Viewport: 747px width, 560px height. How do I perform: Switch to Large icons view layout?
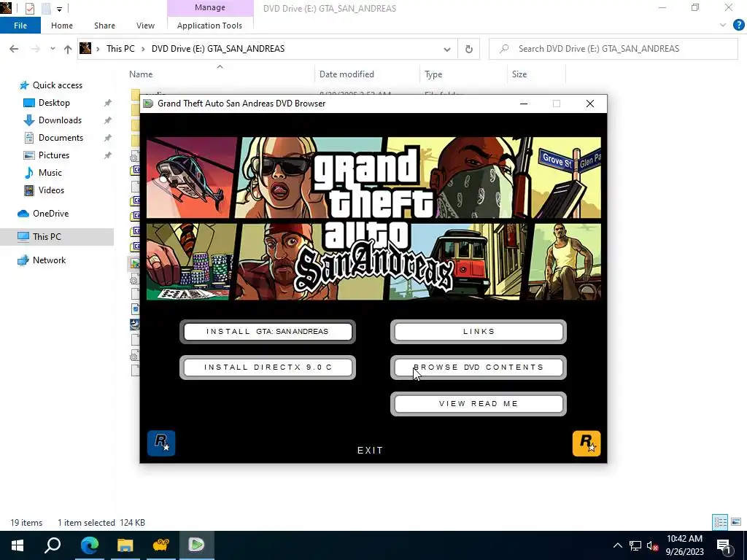(x=736, y=522)
